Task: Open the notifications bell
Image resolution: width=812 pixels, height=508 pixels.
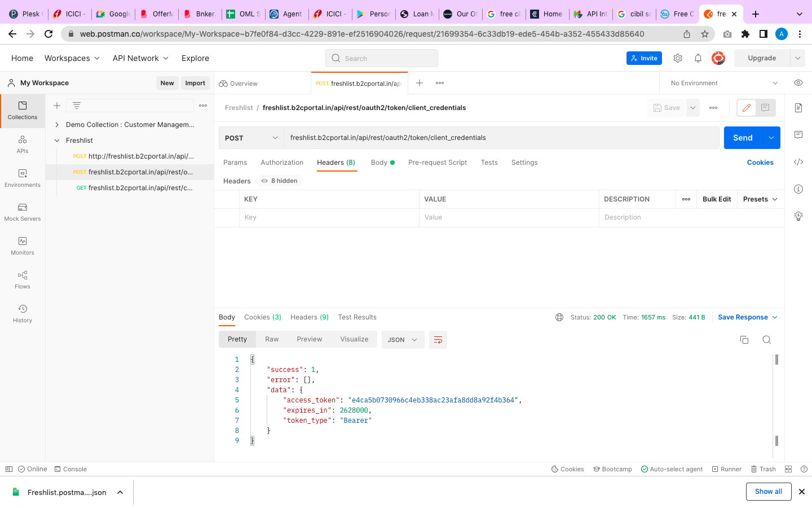Action: (x=698, y=58)
